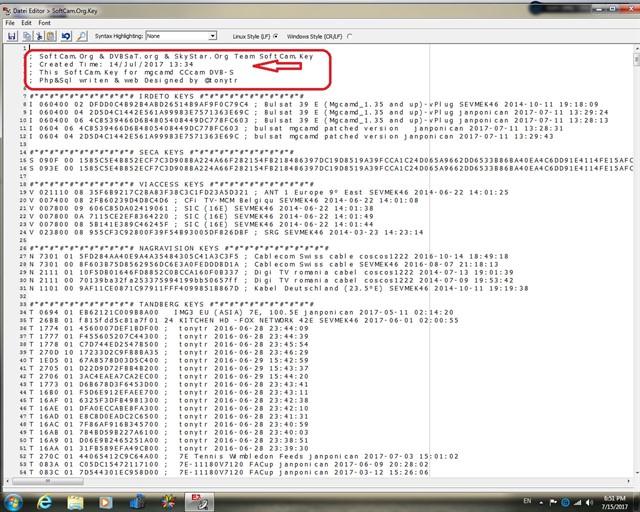Click the Cut scissors icon
Viewport: 640px width, 512px height.
(39, 36)
